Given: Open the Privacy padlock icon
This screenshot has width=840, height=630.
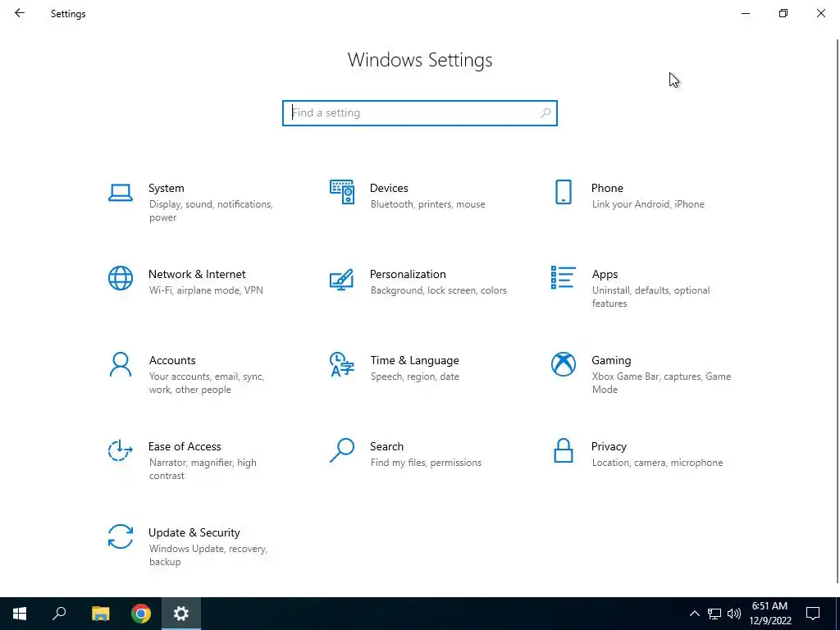Looking at the screenshot, I should click(563, 450).
